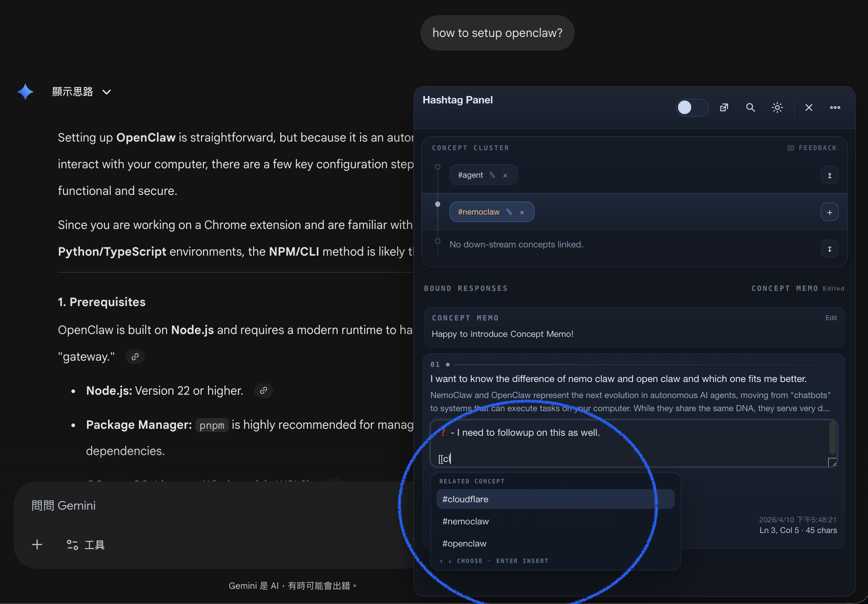Open Hashtag Panel in pop-out window
This screenshot has height=604, width=868.
coord(724,108)
